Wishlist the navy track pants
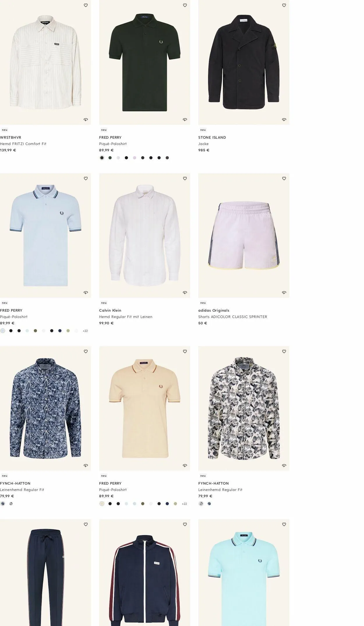Screen dimensions: 364x626 pyautogui.click(x=86, y=524)
